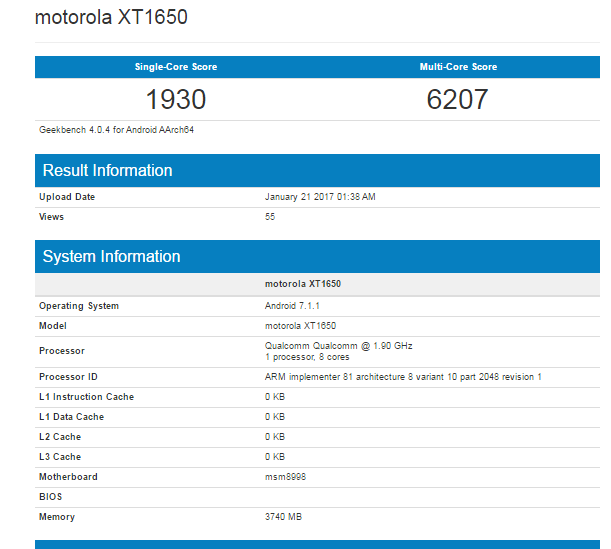
Task: Select the L1 Data Cache label
Action: 71,417
